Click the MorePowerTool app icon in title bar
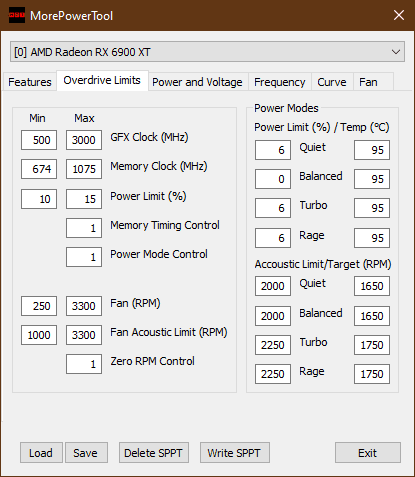 pyautogui.click(x=17, y=15)
